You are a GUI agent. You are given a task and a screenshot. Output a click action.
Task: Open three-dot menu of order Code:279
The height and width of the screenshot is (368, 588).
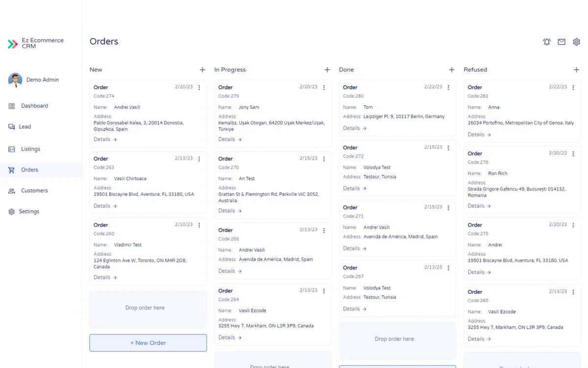tap(324, 88)
